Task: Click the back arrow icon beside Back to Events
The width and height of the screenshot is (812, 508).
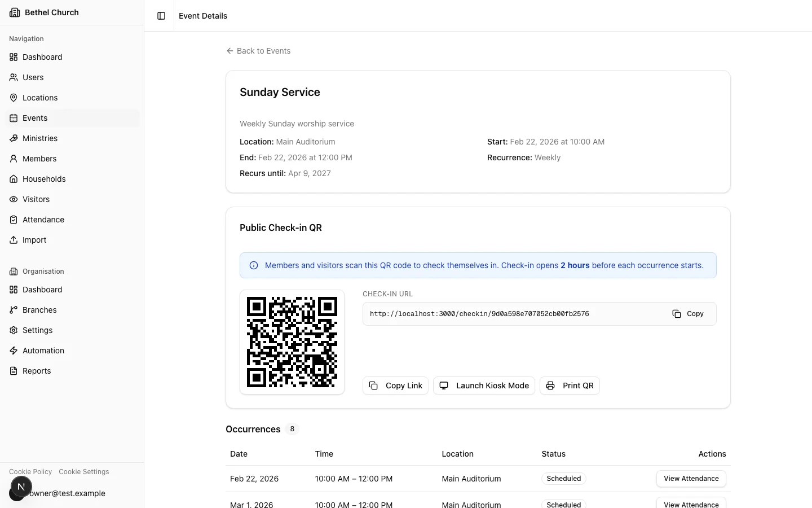Action: [230, 51]
